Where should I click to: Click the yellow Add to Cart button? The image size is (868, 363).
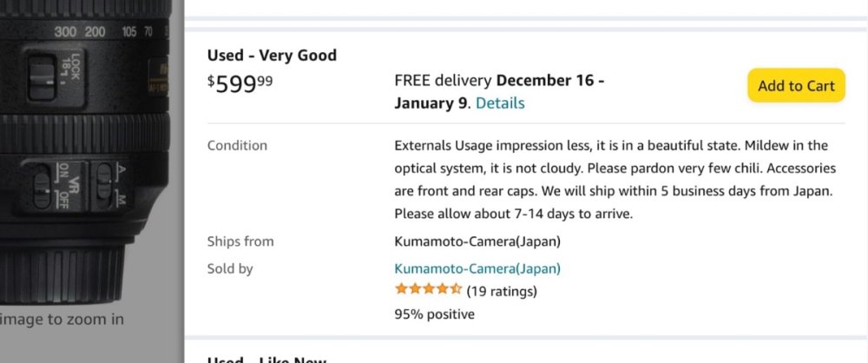(x=796, y=85)
